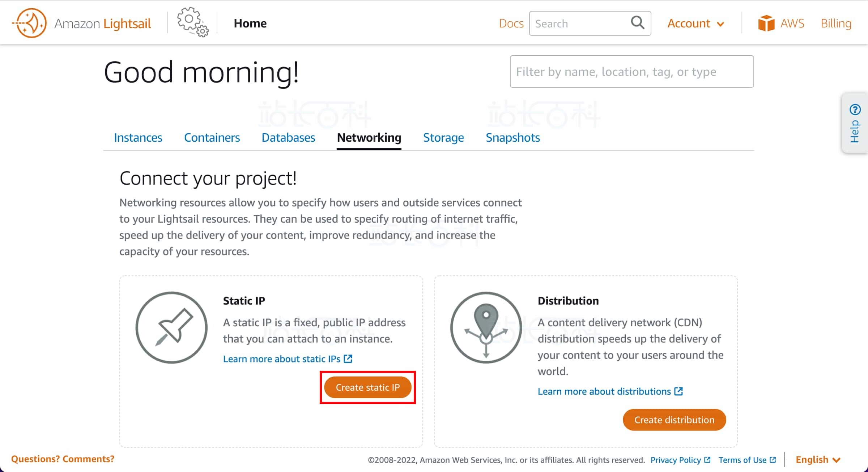The image size is (868, 472).
Task: Select the Databases tab
Action: click(288, 138)
